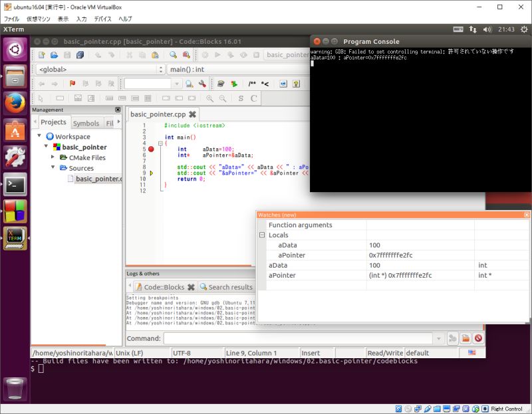This screenshot has width=532, height=414.
Task: Click the 21:43 clock in top panel
Action: [x=506, y=29]
